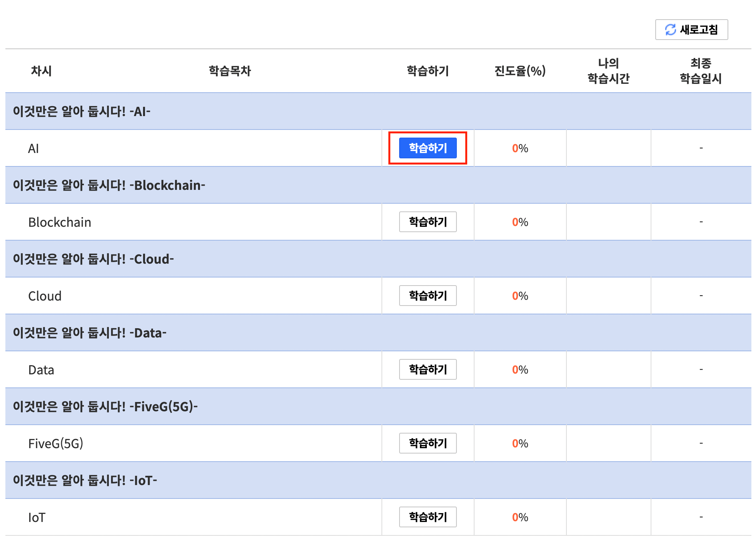The height and width of the screenshot is (555, 756).
Task: Click 학습하기 for the Blockchain lesson
Action: (428, 222)
